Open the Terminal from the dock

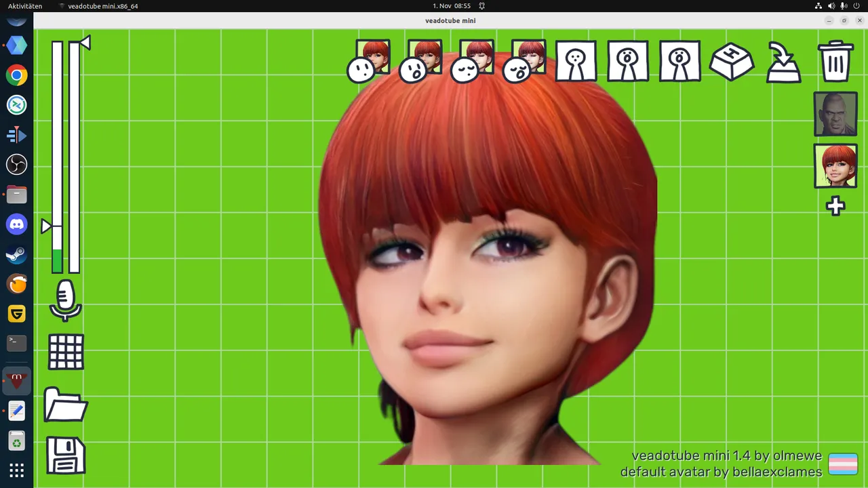17,344
